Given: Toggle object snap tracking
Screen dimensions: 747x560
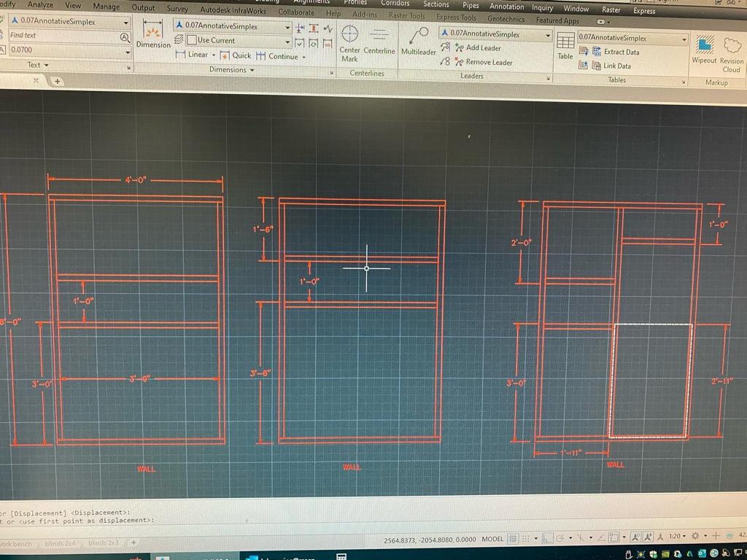Looking at the screenshot, I should pyautogui.click(x=601, y=537).
